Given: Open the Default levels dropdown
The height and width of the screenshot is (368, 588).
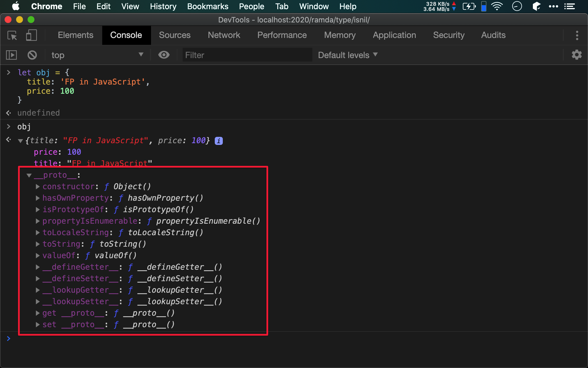Looking at the screenshot, I should [x=347, y=55].
